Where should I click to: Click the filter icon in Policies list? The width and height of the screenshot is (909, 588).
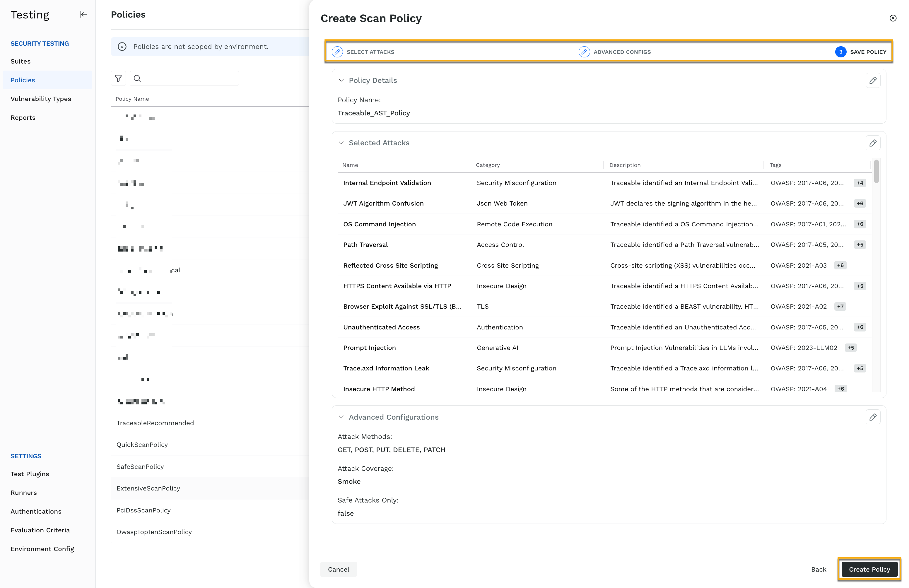tap(119, 78)
